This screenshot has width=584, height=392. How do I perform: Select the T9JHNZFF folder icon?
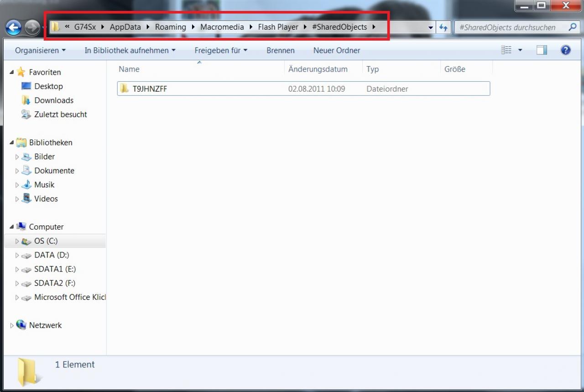125,89
